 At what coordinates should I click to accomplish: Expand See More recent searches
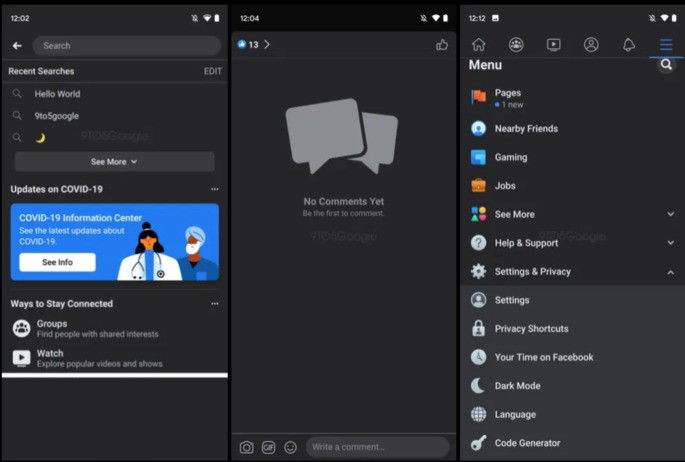click(114, 162)
